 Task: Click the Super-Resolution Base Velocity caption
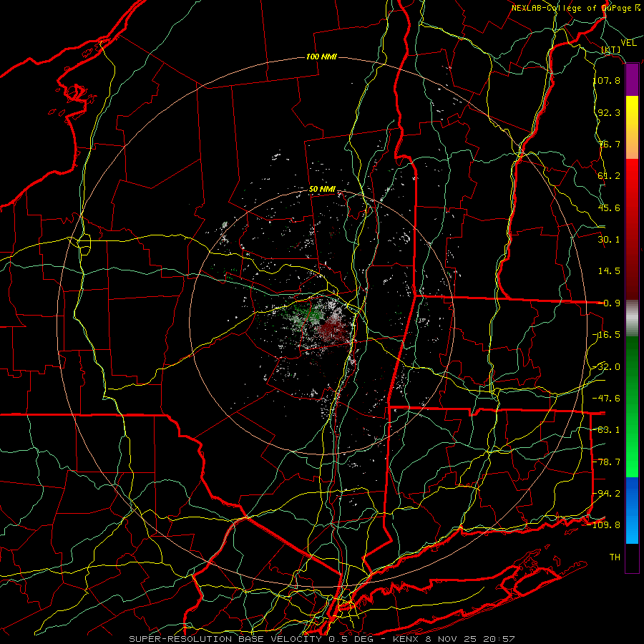(x=321, y=639)
